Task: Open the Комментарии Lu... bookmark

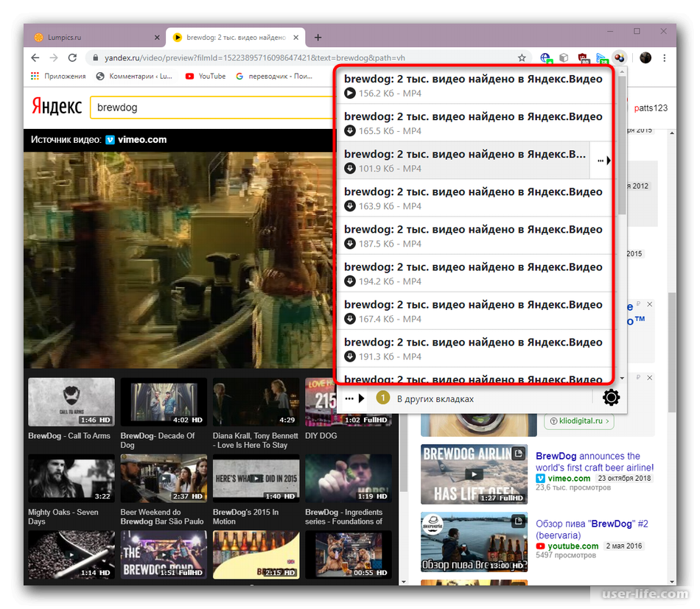Action: pos(134,77)
